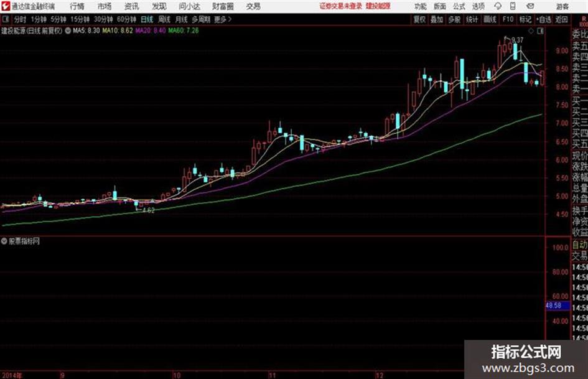The height and width of the screenshot is (379, 588).
Task: Click the 证券交易未登录 login link
Action: (340, 6)
